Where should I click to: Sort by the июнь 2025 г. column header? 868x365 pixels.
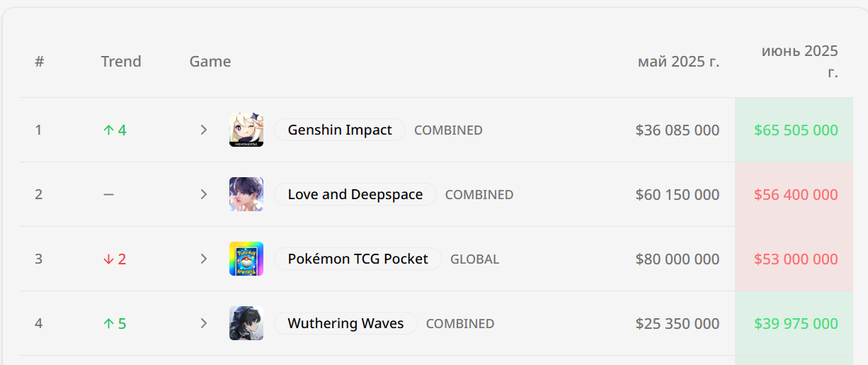click(x=799, y=62)
